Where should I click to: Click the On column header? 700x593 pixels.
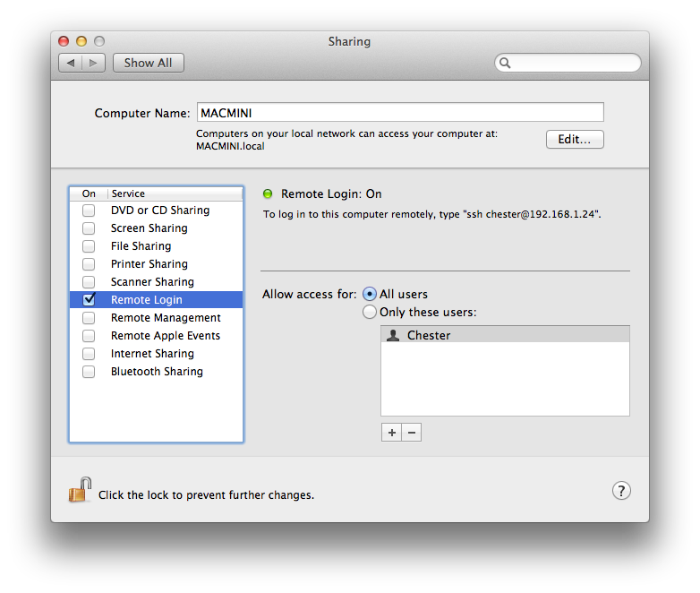coord(89,193)
